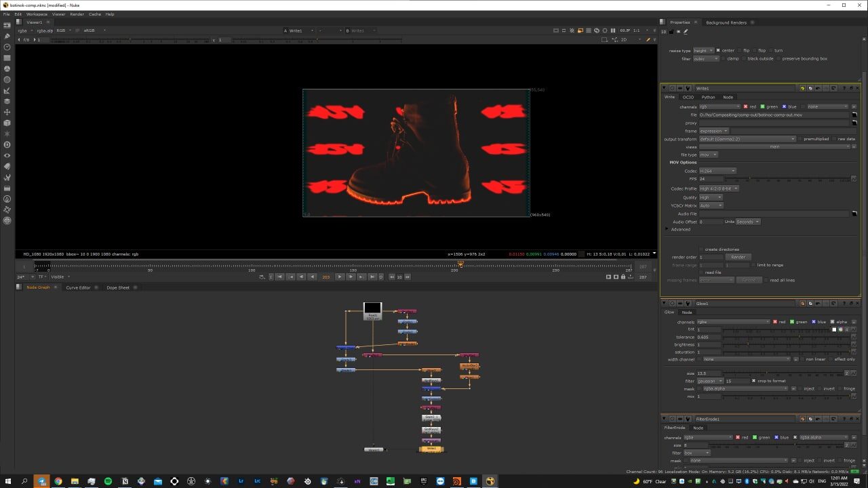Open the Codec Profile dropdown

click(719, 188)
